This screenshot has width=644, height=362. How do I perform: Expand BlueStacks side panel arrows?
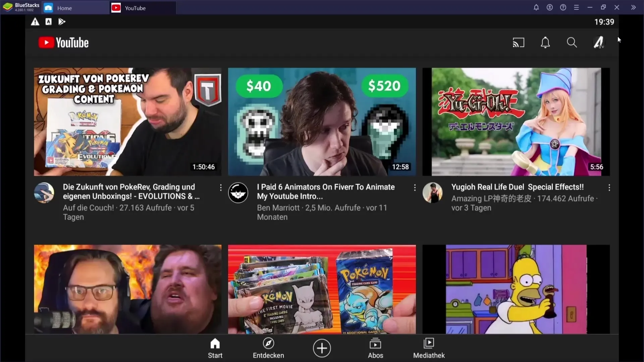633,7
